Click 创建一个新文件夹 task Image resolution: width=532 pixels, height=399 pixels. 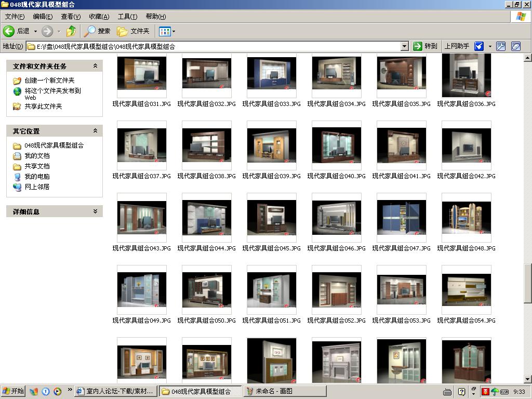tap(49, 81)
